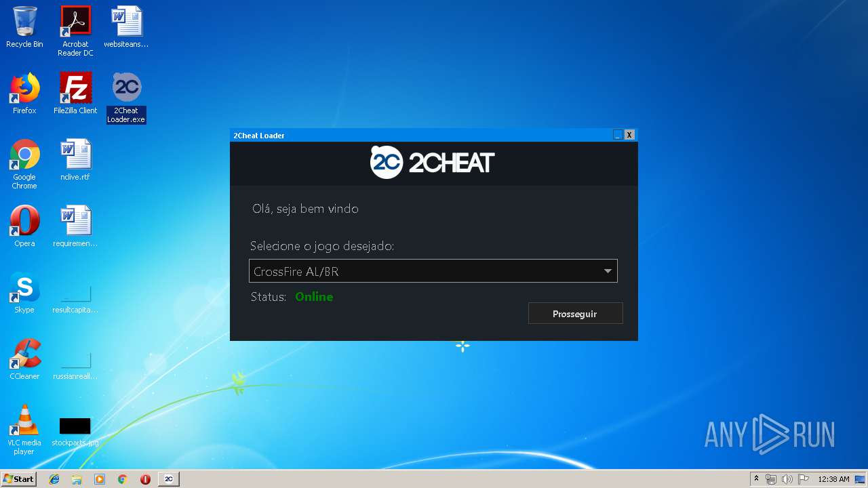The width and height of the screenshot is (868, 488).
Task: Open network status tray icon
Action: (x=771, y=479)
